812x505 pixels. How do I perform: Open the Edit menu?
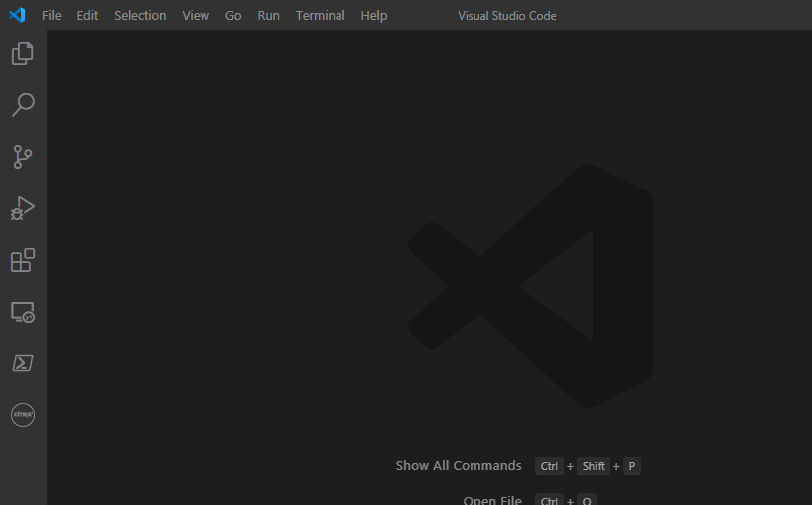pyautogui.click(x=87, y=16)
